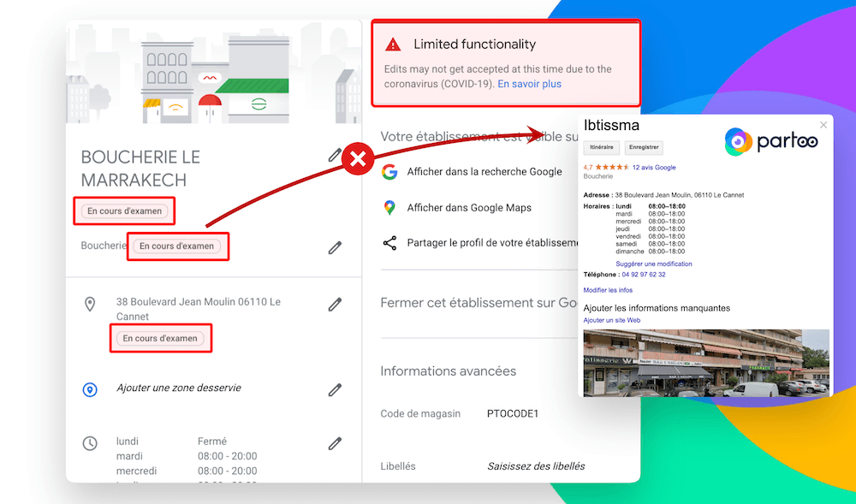The image size is (856, 504).
Task: Click the mardi 08:00 - 20:00 hours row
Action: (187, 456)
